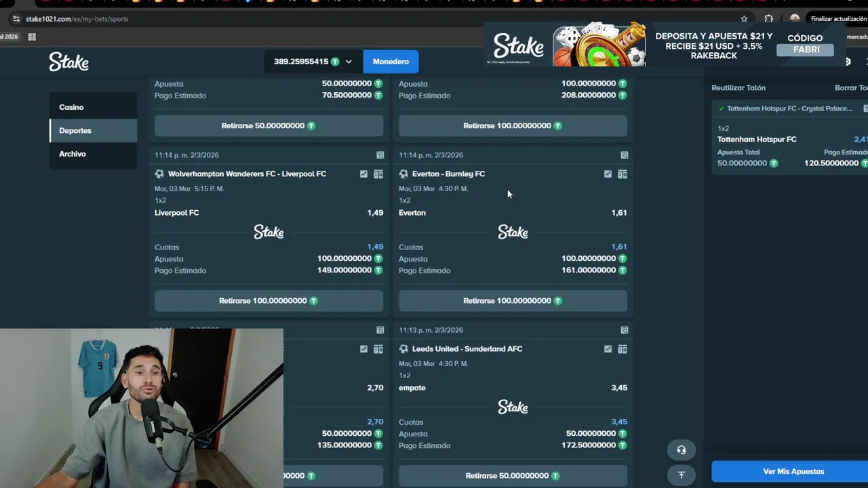868x488 pixels.
Task: Click Retirarse 50.00000000 under 70.50 payout
Action: point(269,125)
